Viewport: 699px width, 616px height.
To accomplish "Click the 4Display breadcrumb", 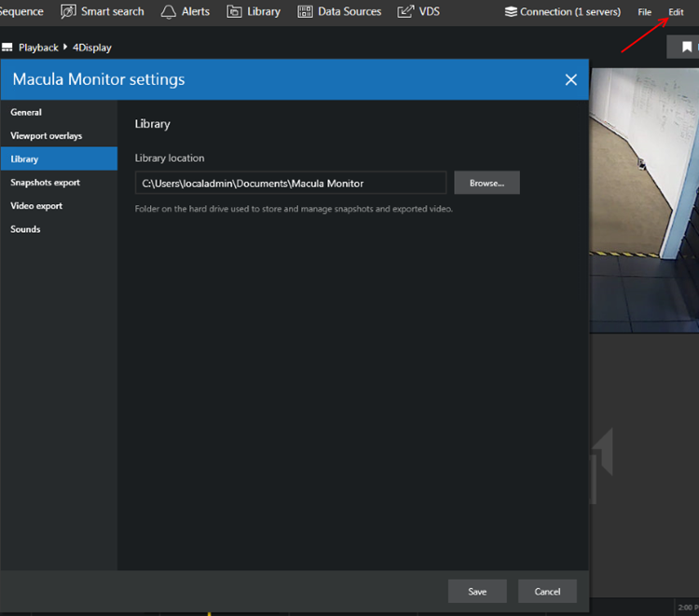I will coord(92,48).
